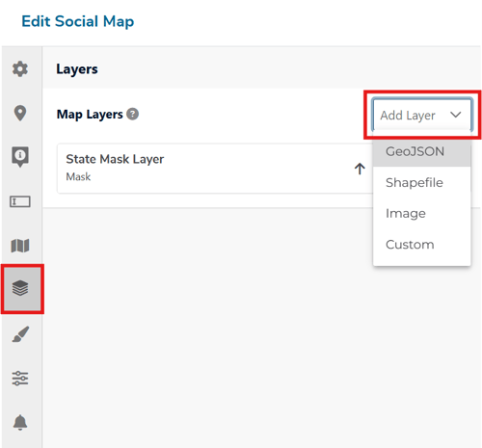Viewport: 482px width, 448px height.
Task: Open the sliders filter icon in sidebar
Action: tap(20, 379)
